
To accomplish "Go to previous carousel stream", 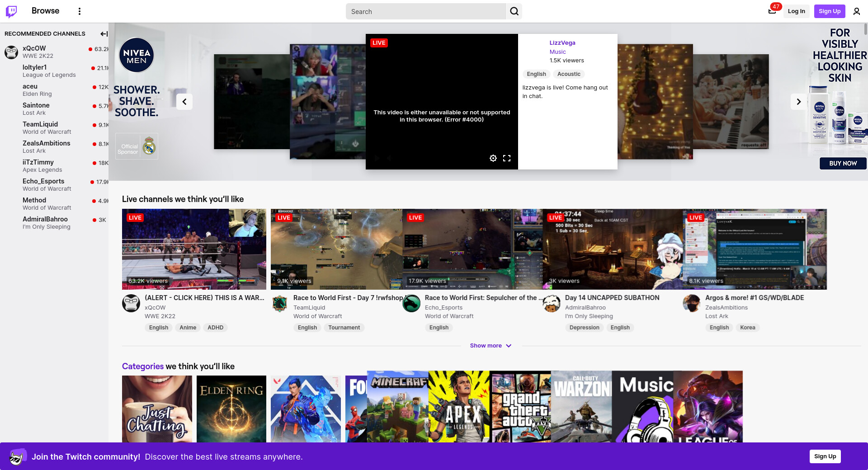I will pyautogui.click(x=184, y=102).
